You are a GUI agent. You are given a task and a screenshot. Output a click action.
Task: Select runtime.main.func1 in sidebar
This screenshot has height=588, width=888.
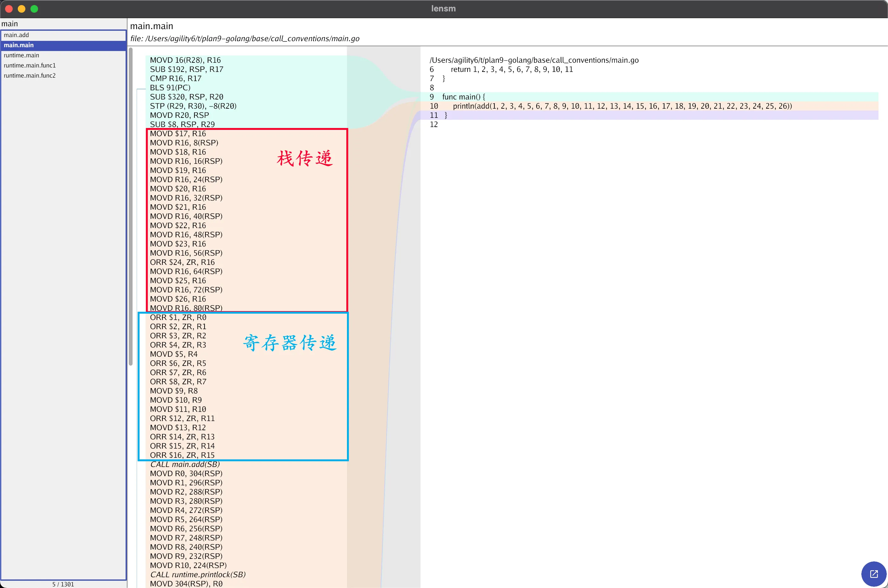[x=29, y=65]
